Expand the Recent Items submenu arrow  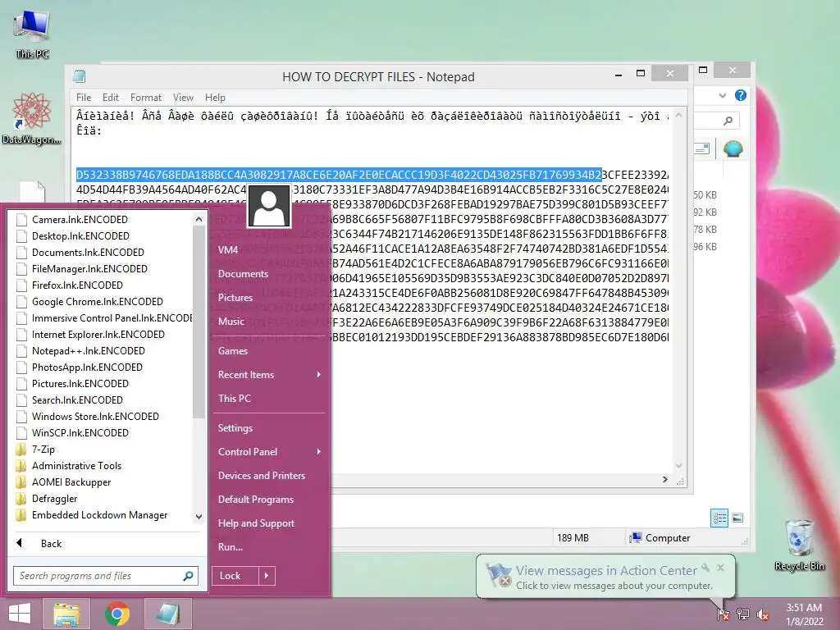(x=319, y=374)
